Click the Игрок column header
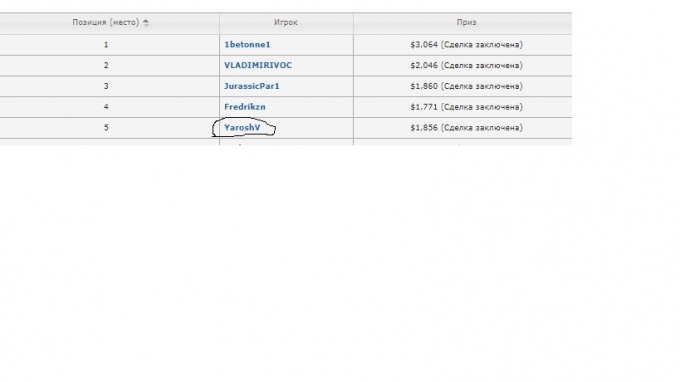Viewport: 680px width, 382px height. click(286, 23)
